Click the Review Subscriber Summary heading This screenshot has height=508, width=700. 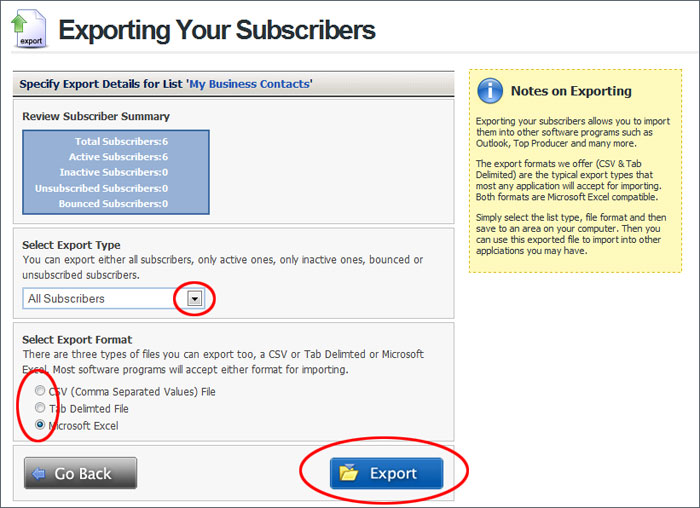coord(96,117)
